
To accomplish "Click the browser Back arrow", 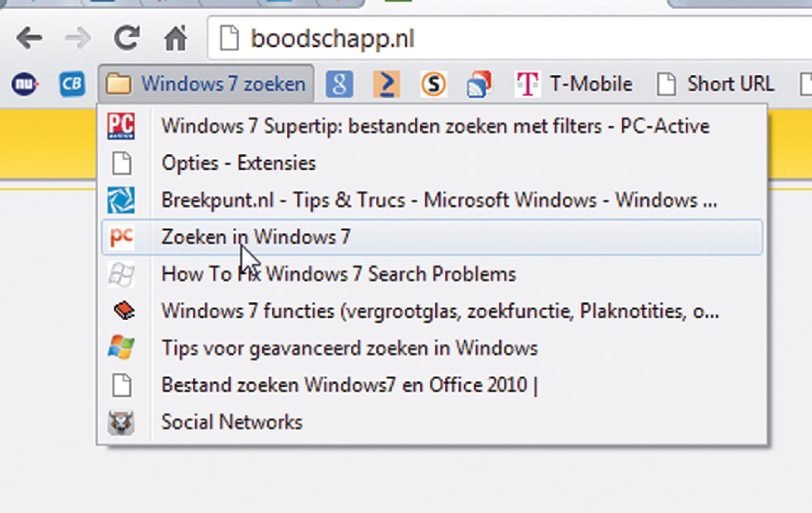I will pyautogui.click(x=29, y=38).
